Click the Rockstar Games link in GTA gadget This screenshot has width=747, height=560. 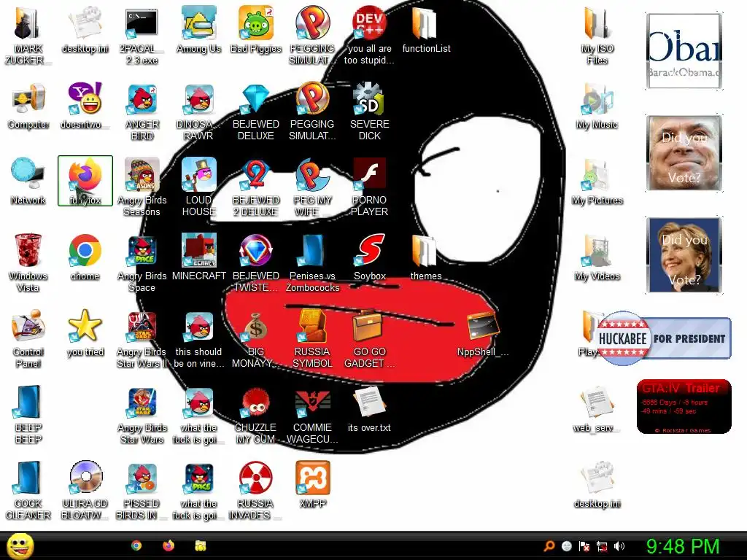click(683, 430)
